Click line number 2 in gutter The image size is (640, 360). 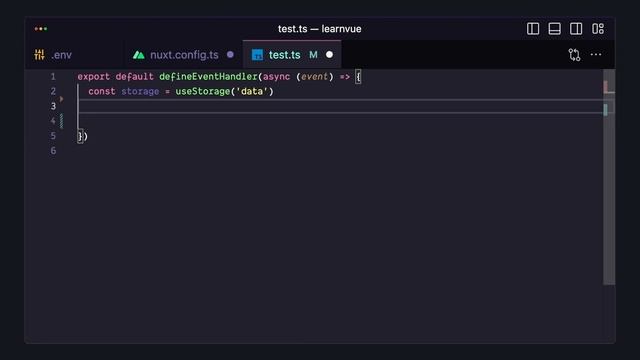tap(53, 91)
